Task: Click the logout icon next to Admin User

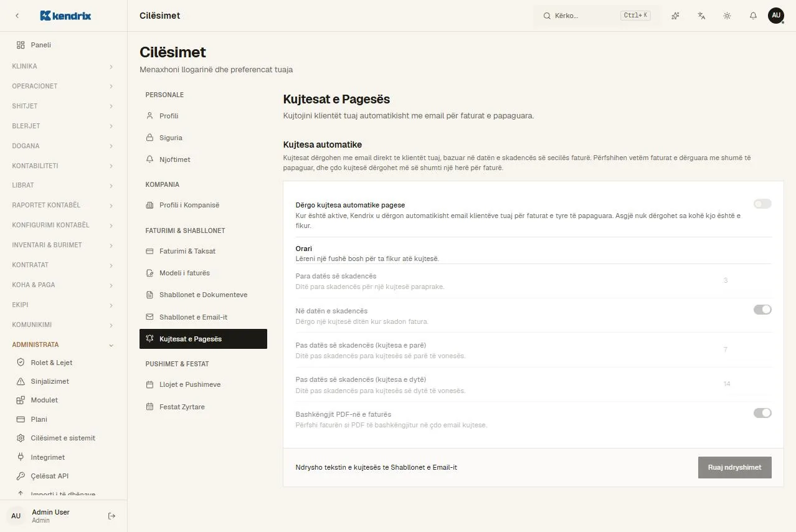Action: 112,516
